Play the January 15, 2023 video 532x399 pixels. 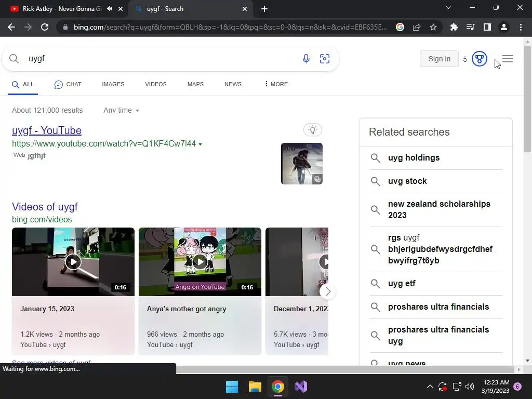73,262
